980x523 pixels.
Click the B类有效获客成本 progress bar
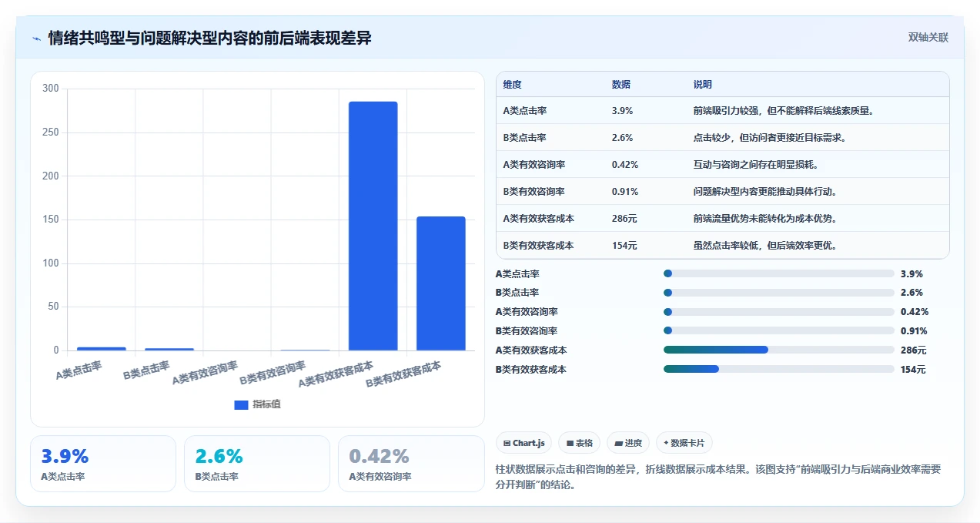tap(779, 369)
